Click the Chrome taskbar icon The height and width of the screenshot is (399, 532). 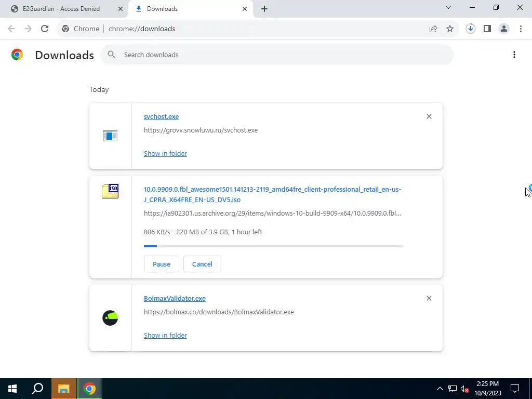click(89, 389)
